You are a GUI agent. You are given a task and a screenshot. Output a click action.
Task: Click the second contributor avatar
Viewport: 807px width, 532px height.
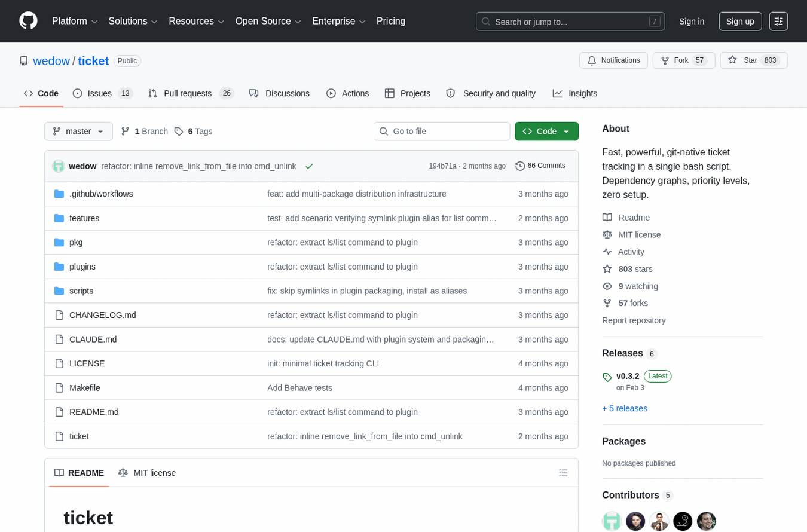tap(635, 521)
